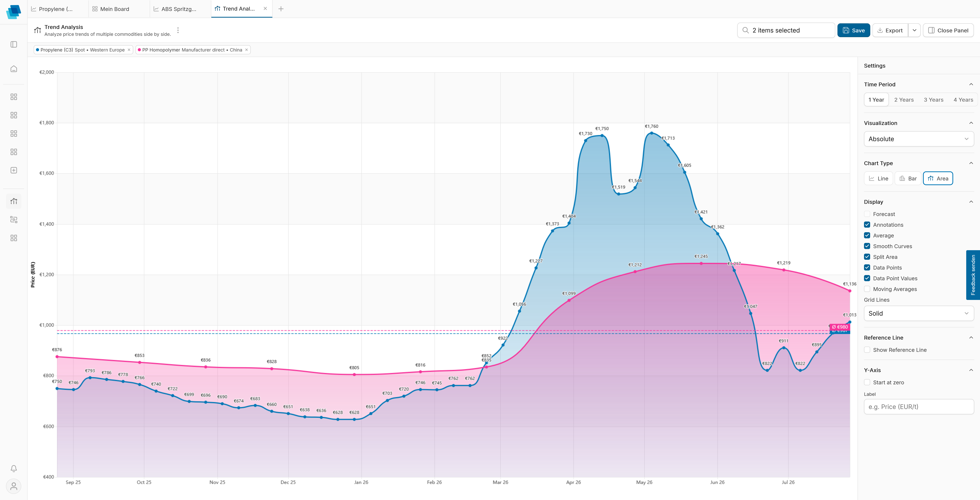Click the Save button
This screenshot has height=500, width=980.
click(854, 30)
